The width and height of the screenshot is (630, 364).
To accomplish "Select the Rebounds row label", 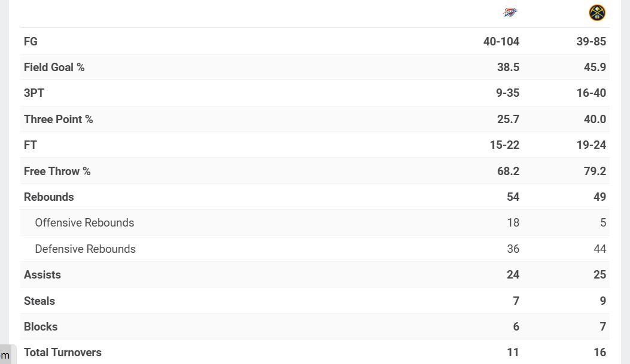I will [x=48, y=197].
